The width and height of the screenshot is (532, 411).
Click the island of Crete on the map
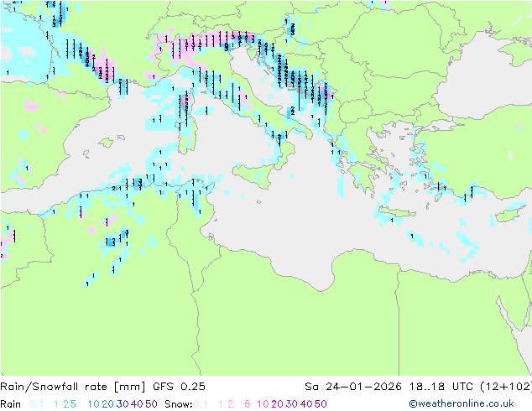click(x=396, y=211)
